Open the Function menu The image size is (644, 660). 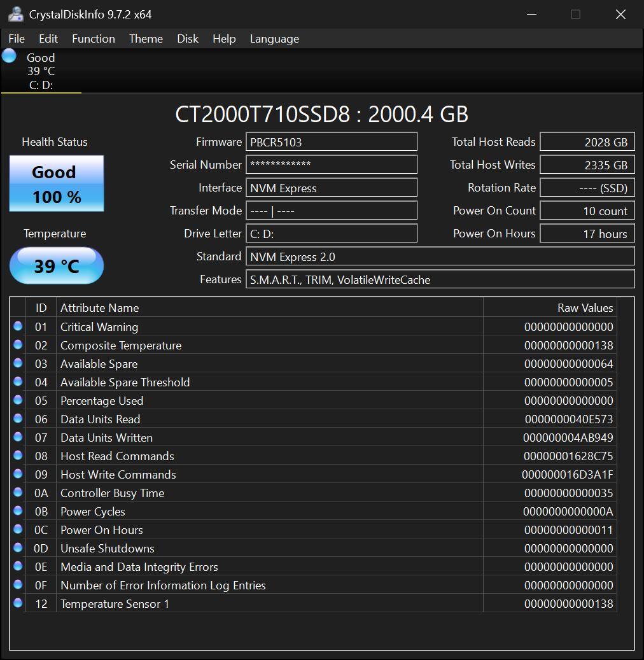coord(94,39)
